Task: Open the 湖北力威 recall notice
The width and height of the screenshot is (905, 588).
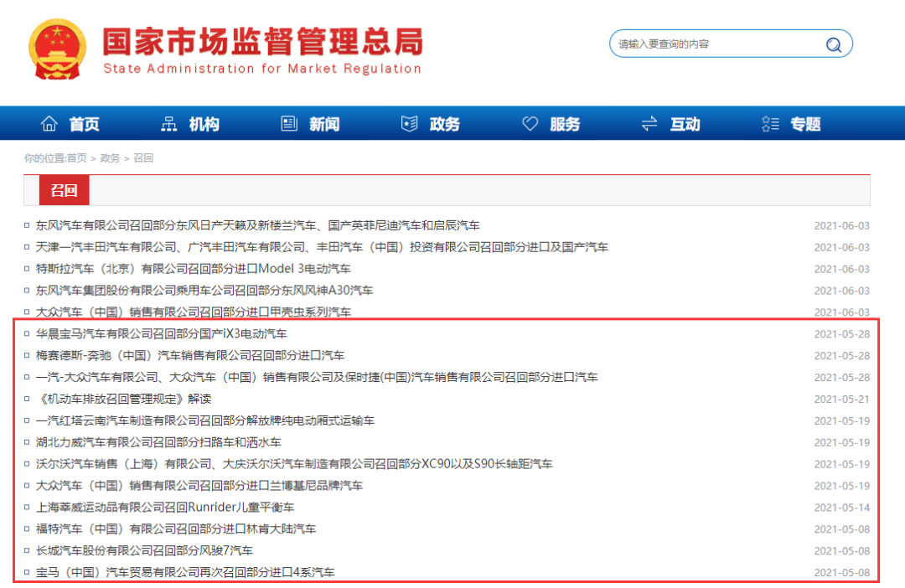Action: click(158, 442)
